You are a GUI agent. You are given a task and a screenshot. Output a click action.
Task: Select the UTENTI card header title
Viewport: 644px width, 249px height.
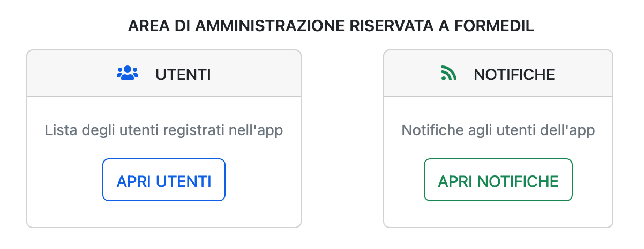[183, 75]
